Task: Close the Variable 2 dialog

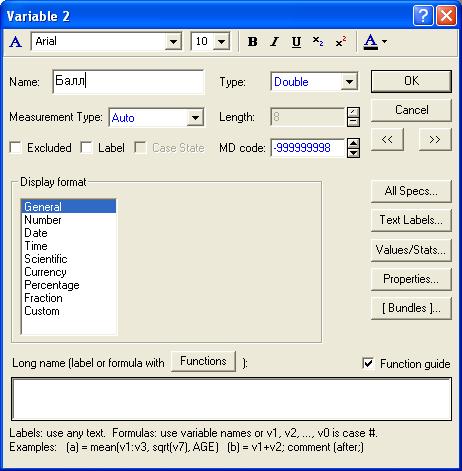Action: 446,15
